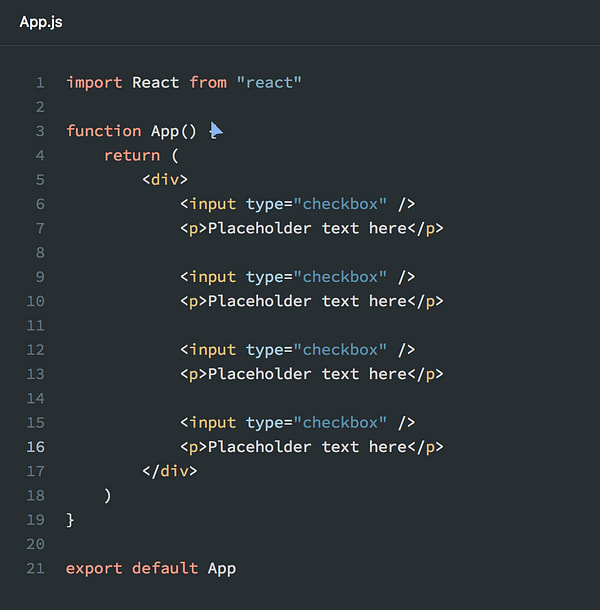Click "export default" on line 21
This screenshot has height=610, width=600.
point(132,568)
